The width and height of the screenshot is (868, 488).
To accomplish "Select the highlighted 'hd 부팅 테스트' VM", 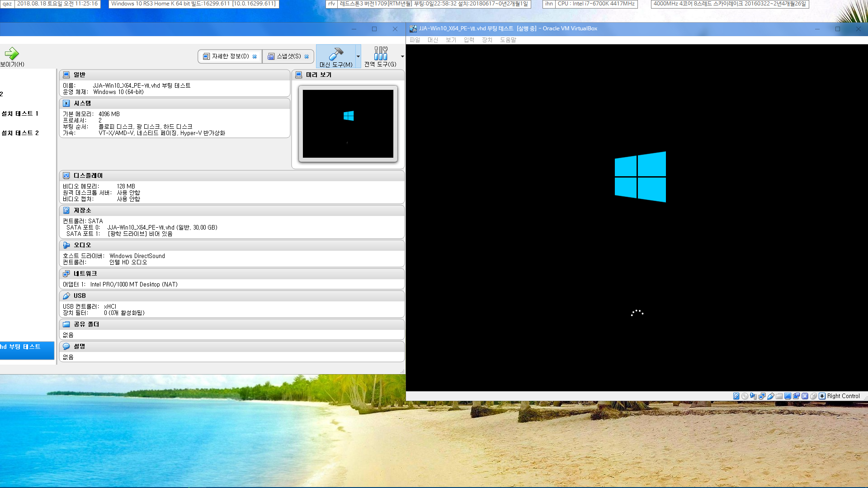I will 27,350.
